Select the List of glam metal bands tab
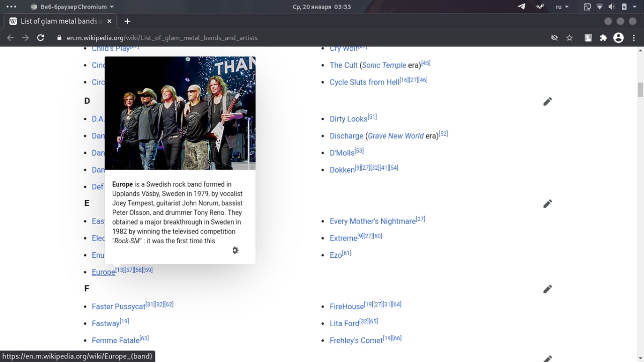 point(60,21)
